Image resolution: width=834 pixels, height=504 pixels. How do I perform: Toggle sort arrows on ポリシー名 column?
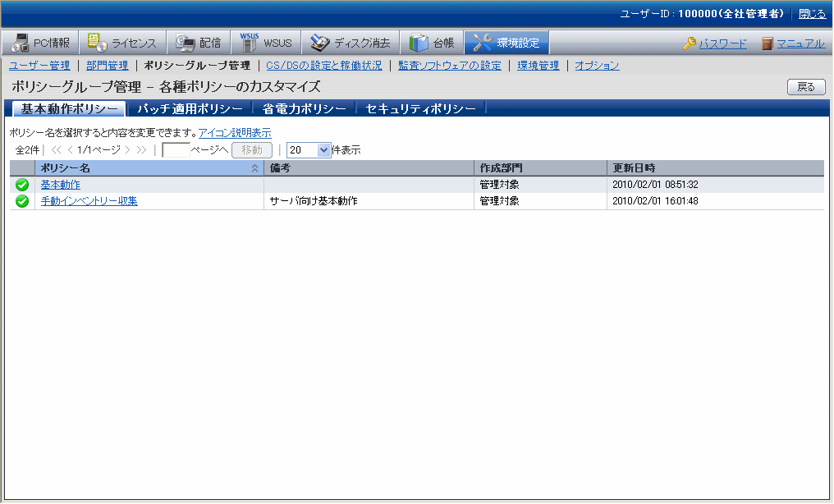[254, 168]
